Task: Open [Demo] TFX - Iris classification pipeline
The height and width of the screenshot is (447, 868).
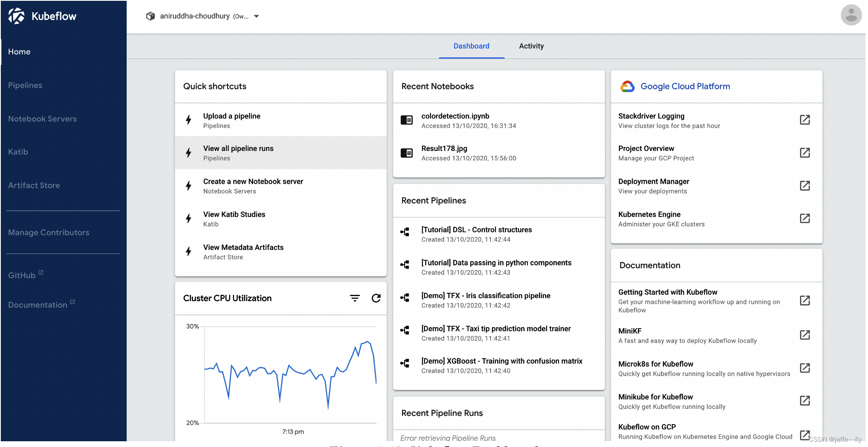Action: tap(499, 300)
